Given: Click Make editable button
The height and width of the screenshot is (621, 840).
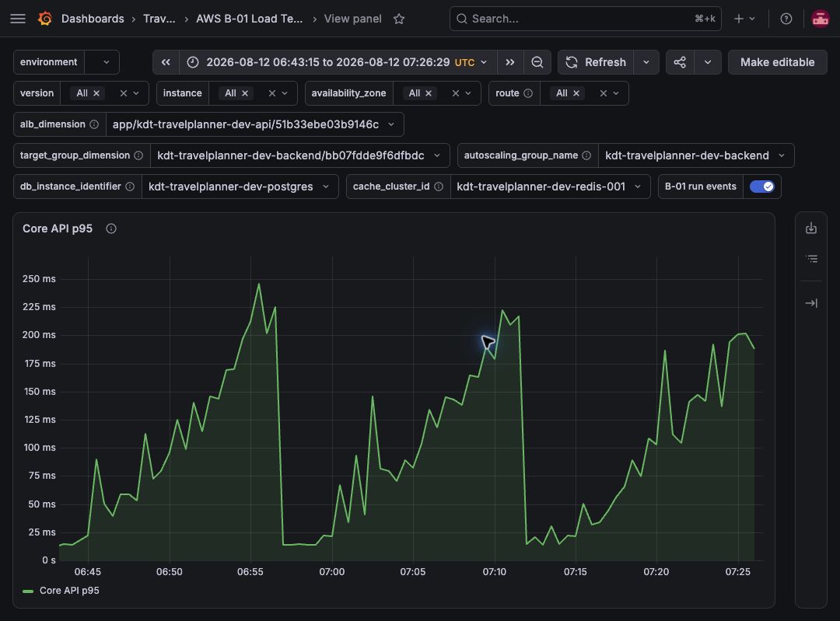Looking at the screenshot, I should [777, 62].
